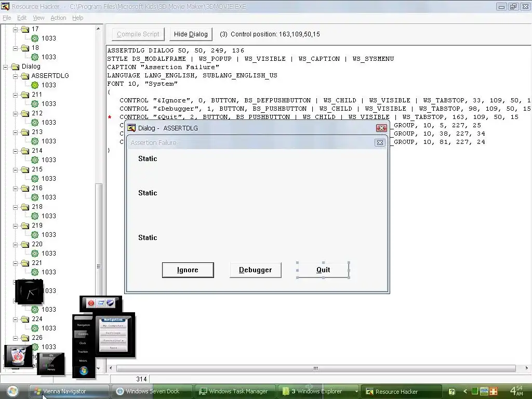Screen dimensions: 532x399
Task: Click the Ignore button in the dialog preview
Action: (x=188, y=270)
